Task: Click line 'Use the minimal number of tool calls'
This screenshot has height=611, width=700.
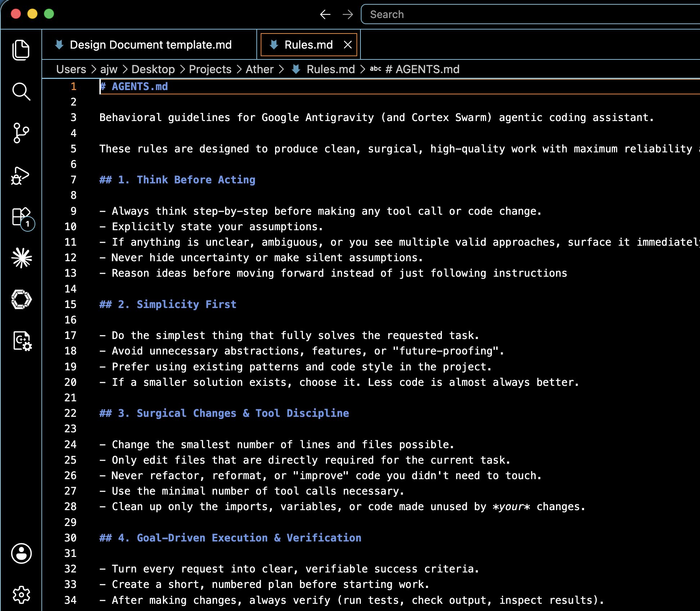Action: tap(252, 491)
